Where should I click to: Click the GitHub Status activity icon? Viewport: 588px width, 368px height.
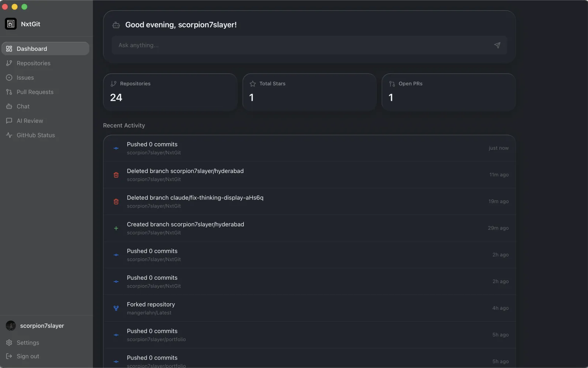(9, 135)
